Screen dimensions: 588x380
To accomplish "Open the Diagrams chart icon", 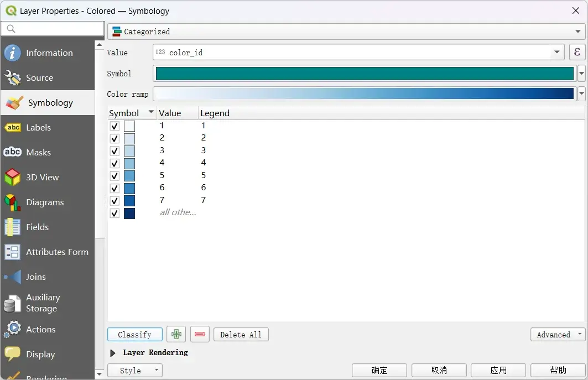I will [x=12, y=202].
